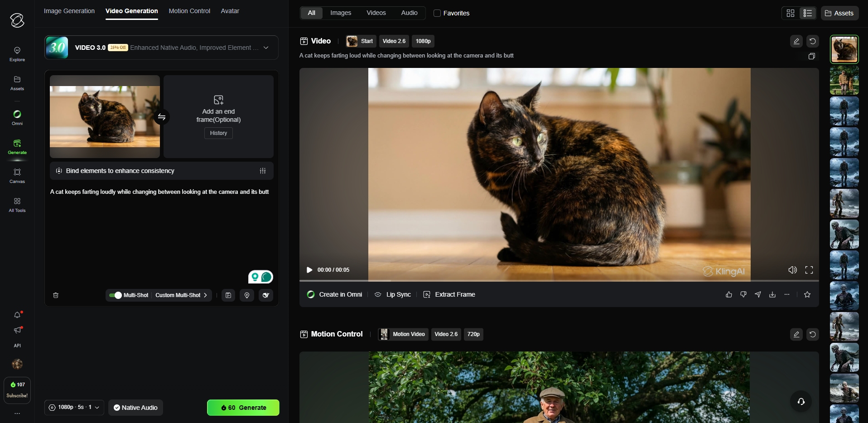Expand the VIDEO 3.0 model dropdown
Image resolution: width=868 pixels, height=423 pixels.
pyautogui.click(x=266, y=48)
